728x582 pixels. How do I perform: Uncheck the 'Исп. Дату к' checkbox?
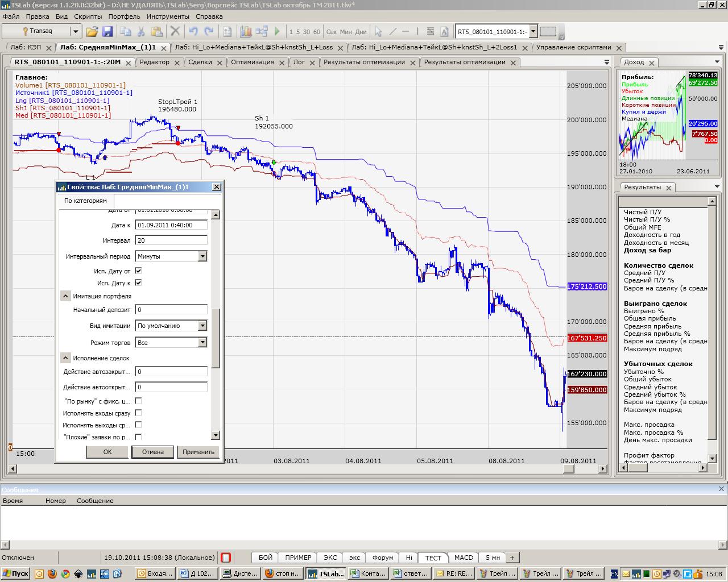138,282
